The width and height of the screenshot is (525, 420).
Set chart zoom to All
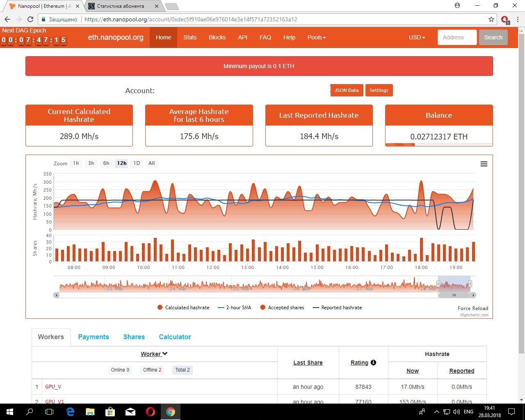pos(152,163)
